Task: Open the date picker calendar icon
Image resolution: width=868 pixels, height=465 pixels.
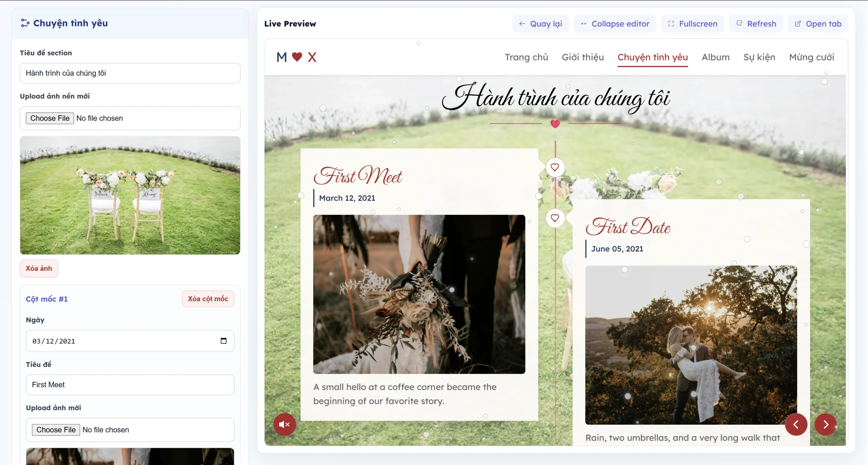Action: point(223,341)
